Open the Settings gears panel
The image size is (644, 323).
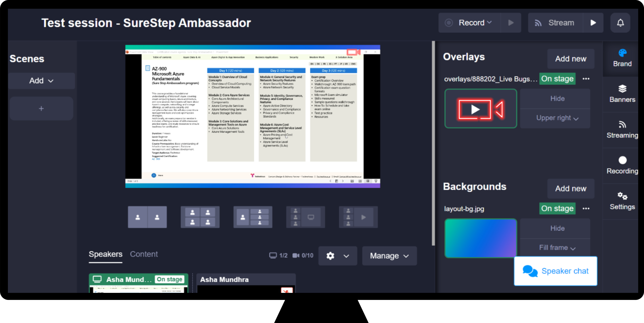point(622,201)
